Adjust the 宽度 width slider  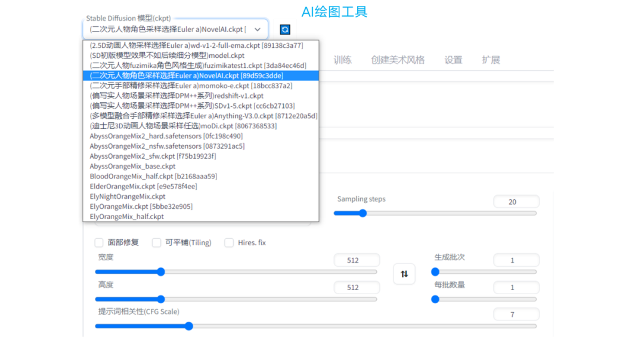point(236,272)
